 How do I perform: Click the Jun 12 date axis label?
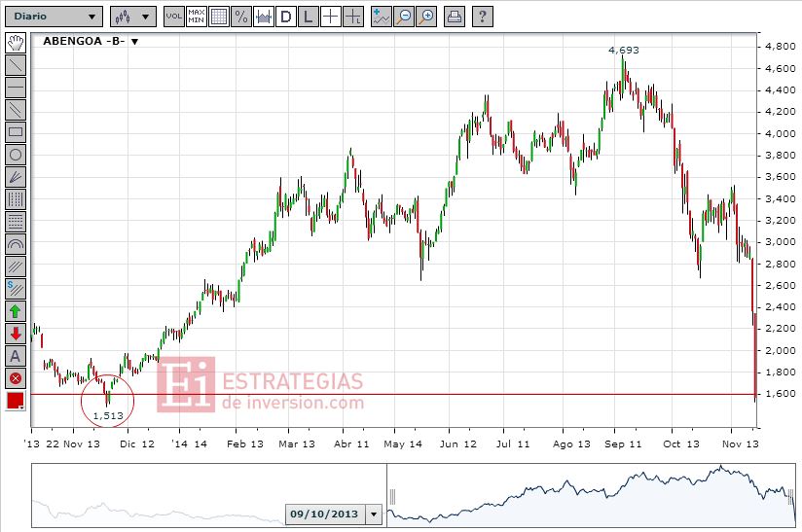pyautogui.click(x=457, y=444)
